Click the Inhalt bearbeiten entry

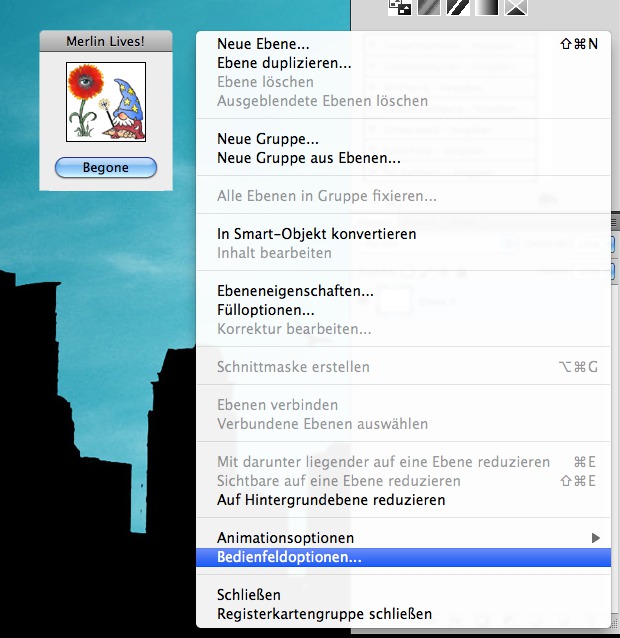click(x=403, y=253)
